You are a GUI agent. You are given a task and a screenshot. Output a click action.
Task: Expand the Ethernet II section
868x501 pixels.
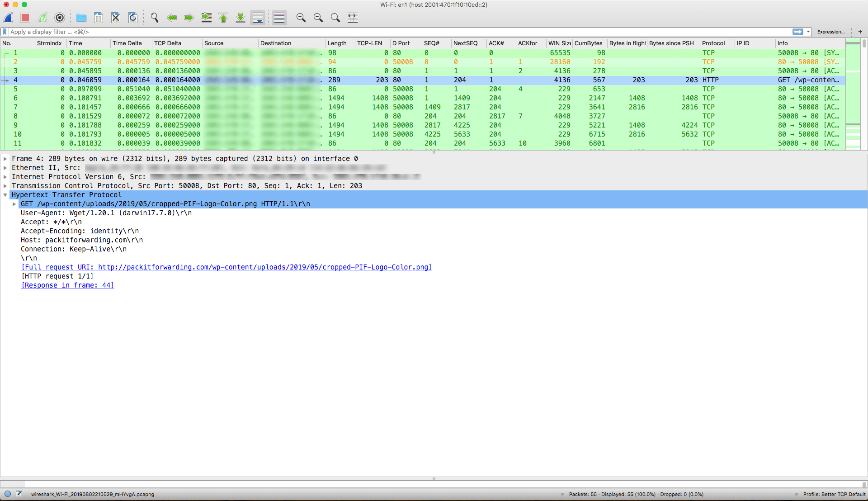[5, 168]
